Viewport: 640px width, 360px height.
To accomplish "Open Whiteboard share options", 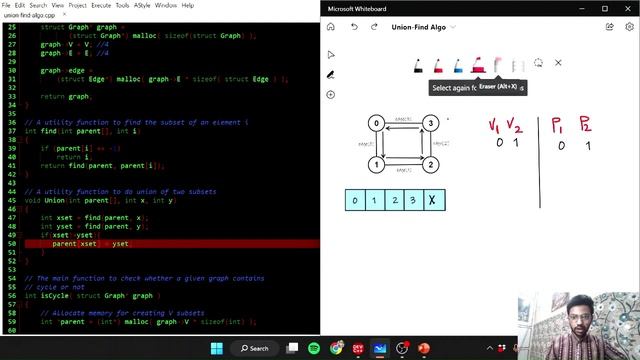I will [x=609, y=27].
